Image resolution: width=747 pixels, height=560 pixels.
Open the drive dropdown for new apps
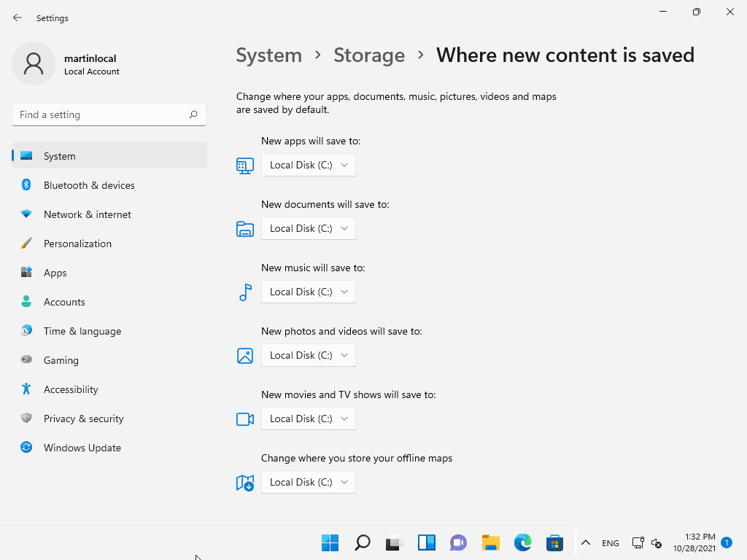308,165
